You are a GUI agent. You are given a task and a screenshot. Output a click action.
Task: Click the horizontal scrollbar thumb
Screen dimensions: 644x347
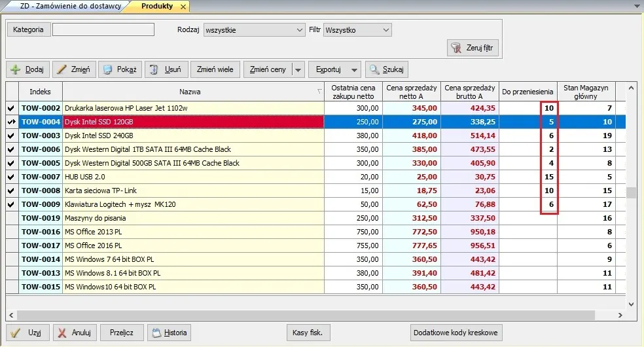(x=306, y=316)
